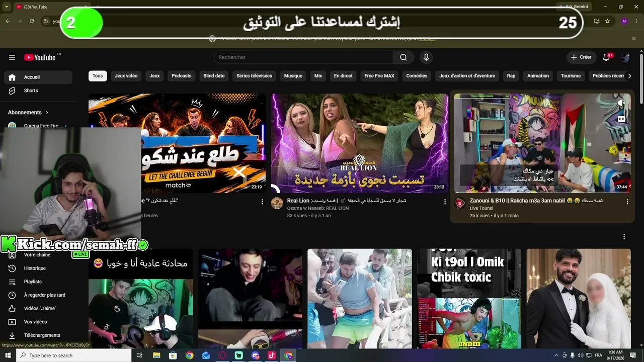Go back in browser history

point(8,21)
